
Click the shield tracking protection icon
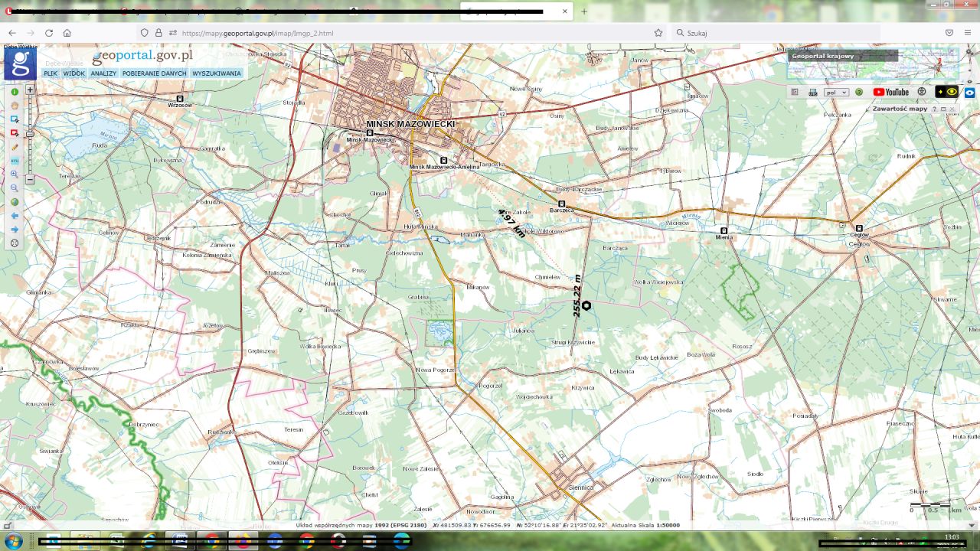point(144,33)
